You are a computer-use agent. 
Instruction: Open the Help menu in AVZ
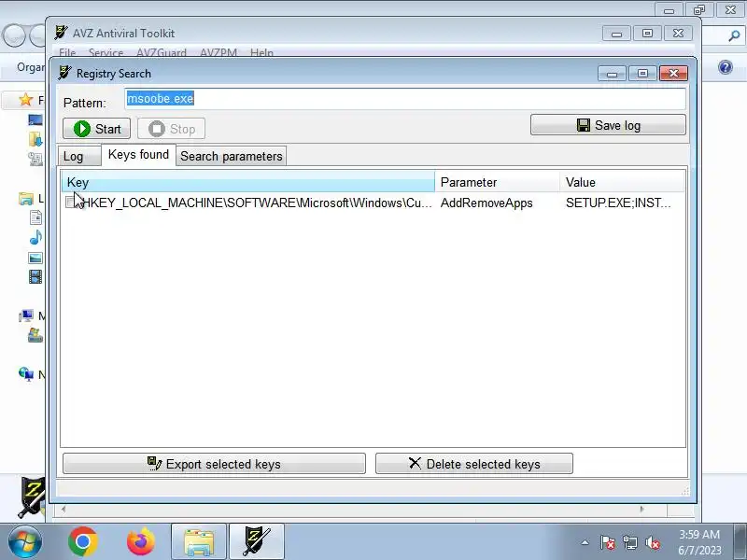point(261,52)
